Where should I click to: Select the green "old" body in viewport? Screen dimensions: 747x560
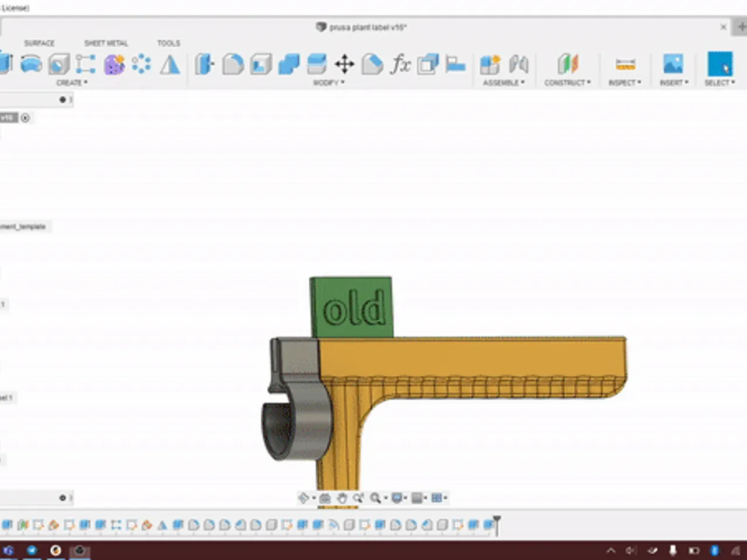[x=351, y=307]
